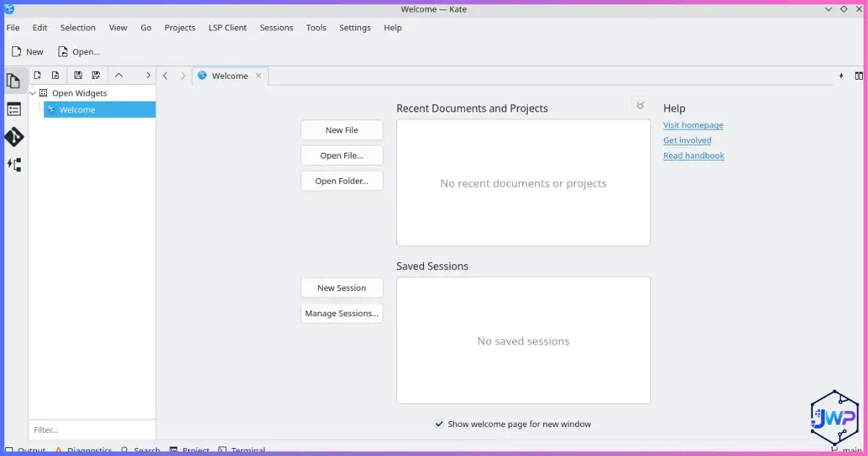Open the Projects menu
Viewport: 868px width, 456px height.
[179, 28]
